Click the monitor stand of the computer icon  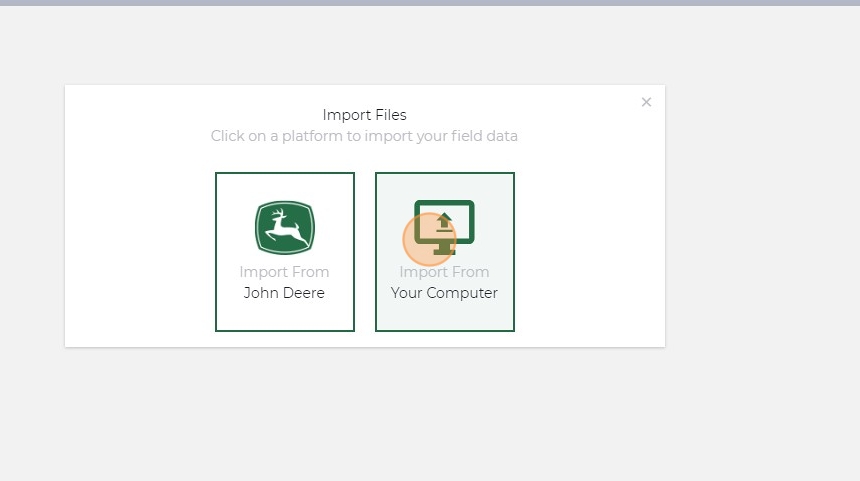pos(445,248)
